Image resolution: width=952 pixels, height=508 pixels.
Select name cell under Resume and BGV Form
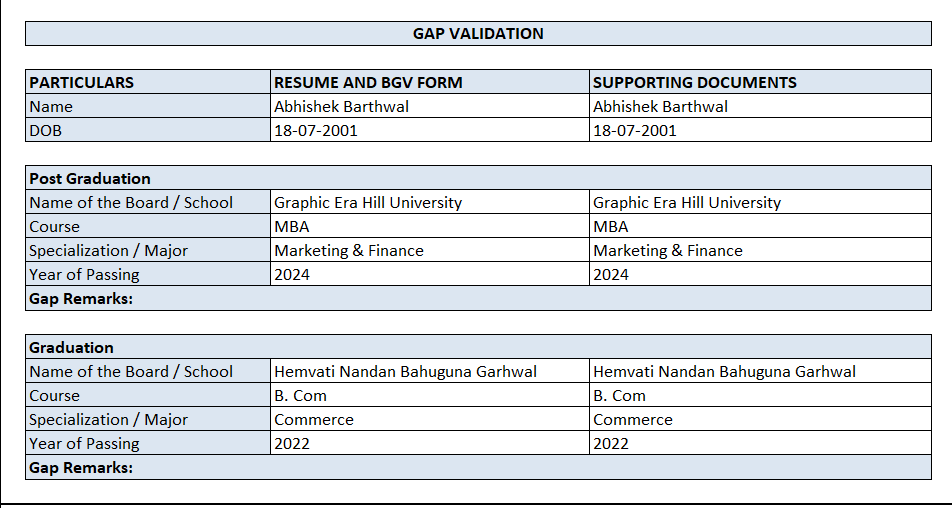coord(430,107)
